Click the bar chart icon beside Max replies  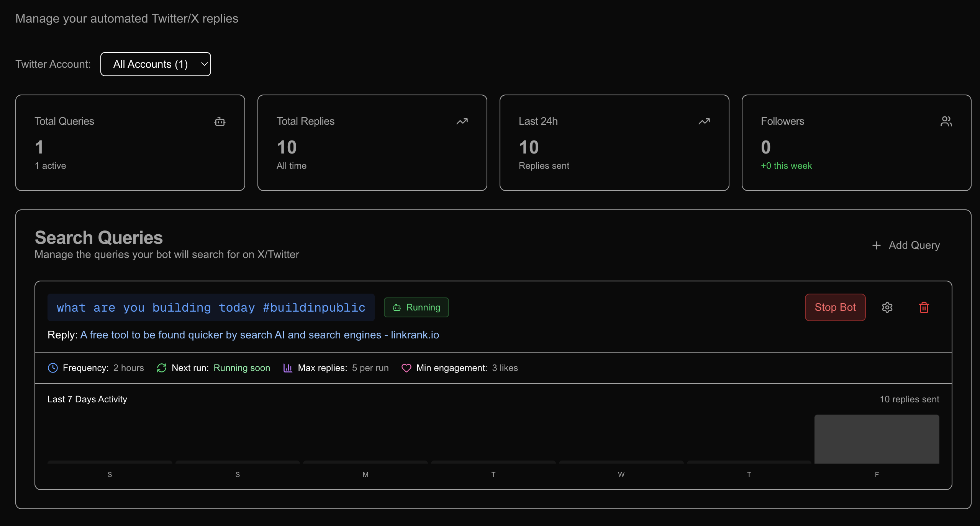(x=288, y=368)
